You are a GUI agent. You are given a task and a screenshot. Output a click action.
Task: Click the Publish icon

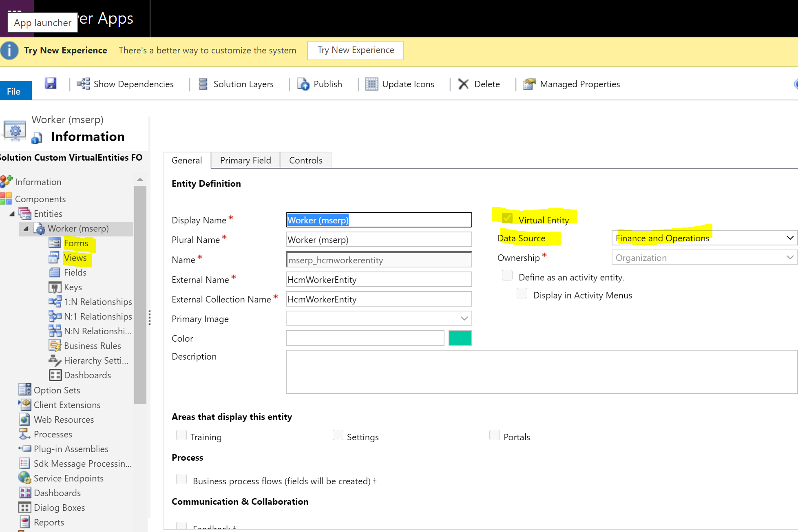(303, 84)
